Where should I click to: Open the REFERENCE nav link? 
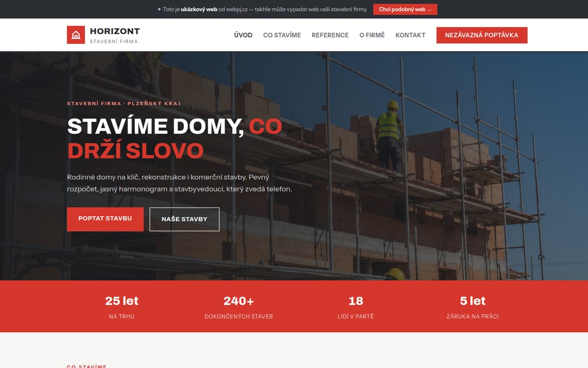click(330, 35)
